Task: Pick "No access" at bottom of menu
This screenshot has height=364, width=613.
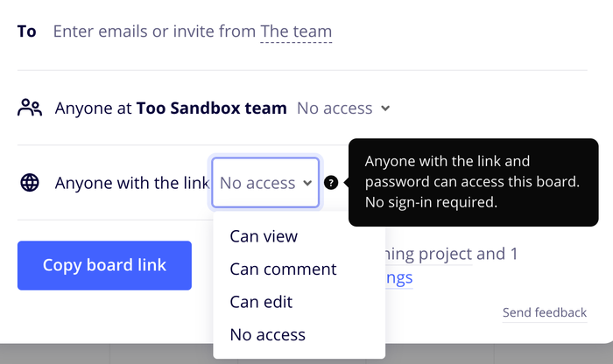Action: 267,335
